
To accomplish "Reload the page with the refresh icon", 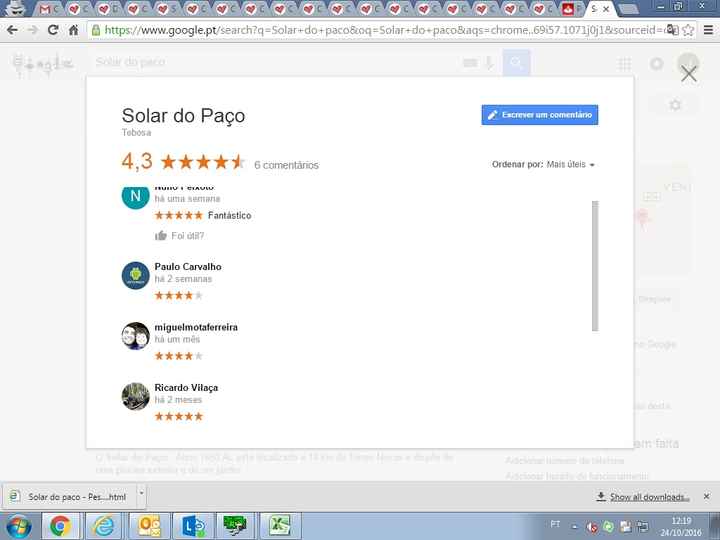I will point(53,30).
